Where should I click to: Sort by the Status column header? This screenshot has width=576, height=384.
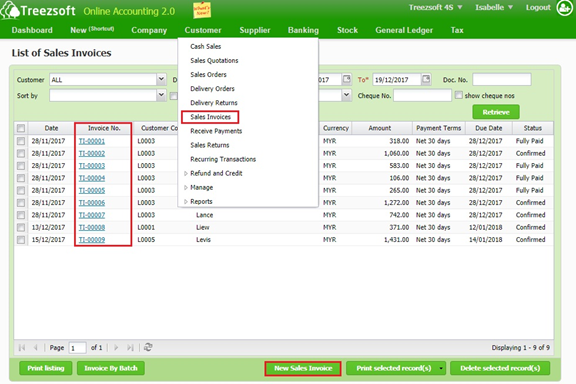(x=533, y=128)
